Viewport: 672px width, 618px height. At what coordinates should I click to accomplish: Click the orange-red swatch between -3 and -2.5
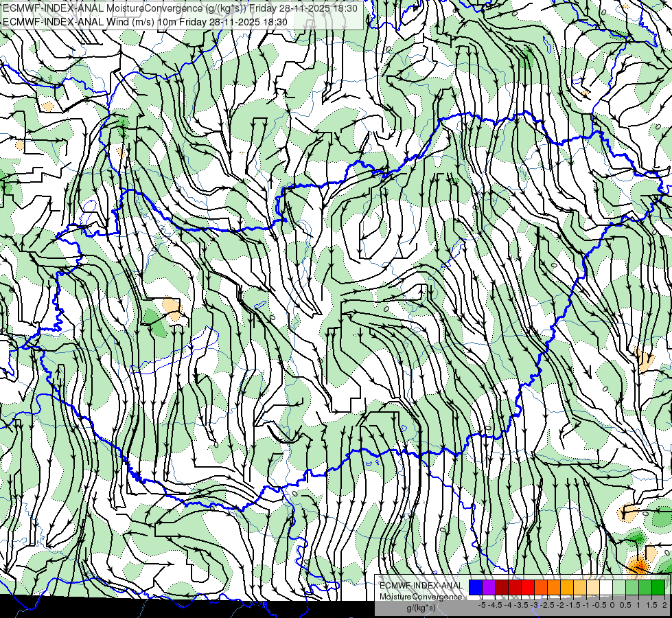541,588
